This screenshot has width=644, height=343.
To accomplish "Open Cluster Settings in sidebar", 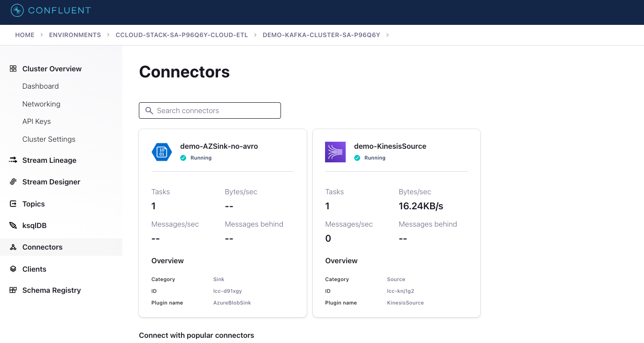I will [x=49, y=139].
